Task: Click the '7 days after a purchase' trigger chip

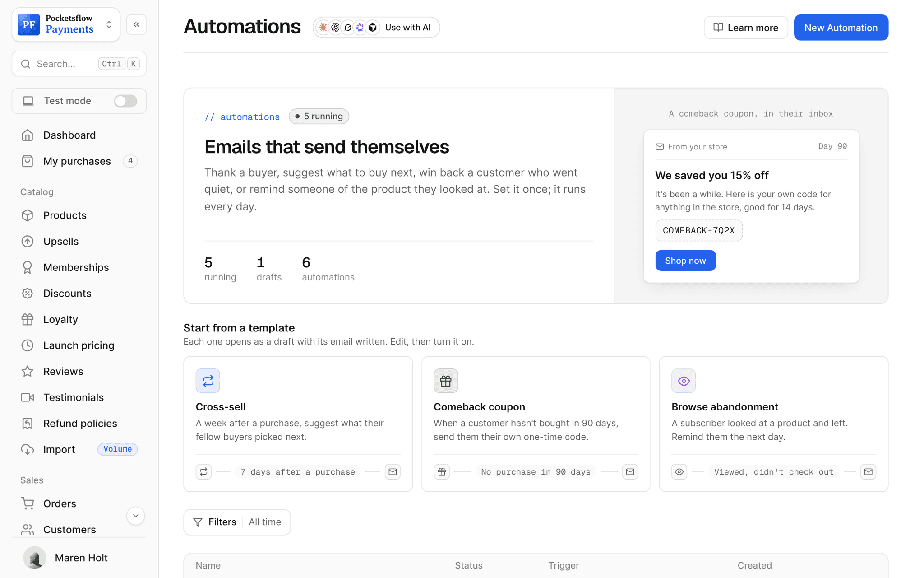Action: 298,472
